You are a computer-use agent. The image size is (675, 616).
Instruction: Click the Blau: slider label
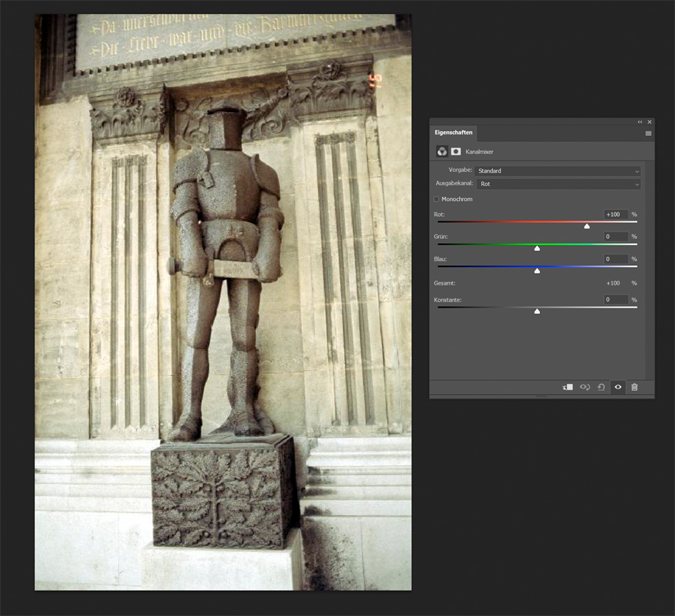click(x=440, y=259)
